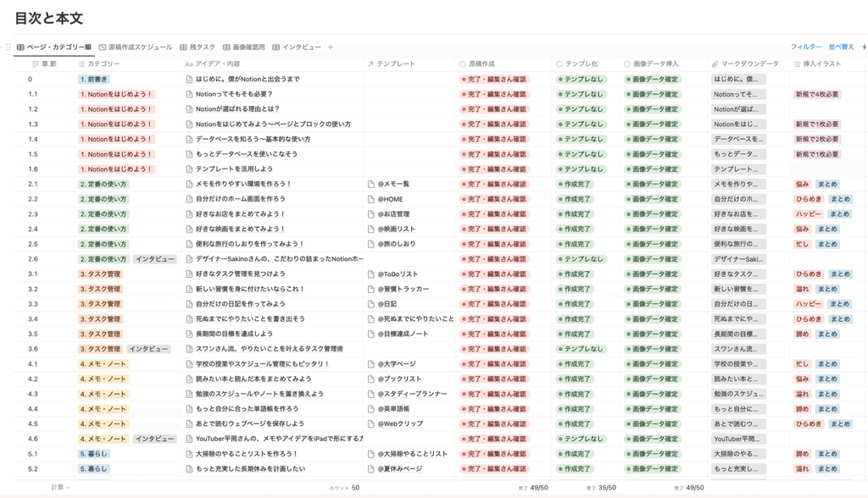Click the カウント 50 footer value
The height and width of the screenshot is (498, 868).
click(344, 488)
